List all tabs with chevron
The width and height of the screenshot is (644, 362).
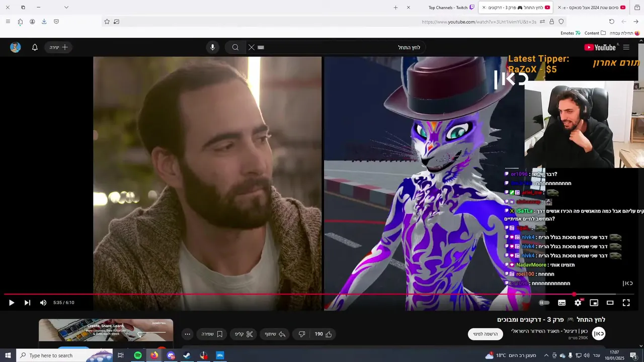(x=66, y=8)
